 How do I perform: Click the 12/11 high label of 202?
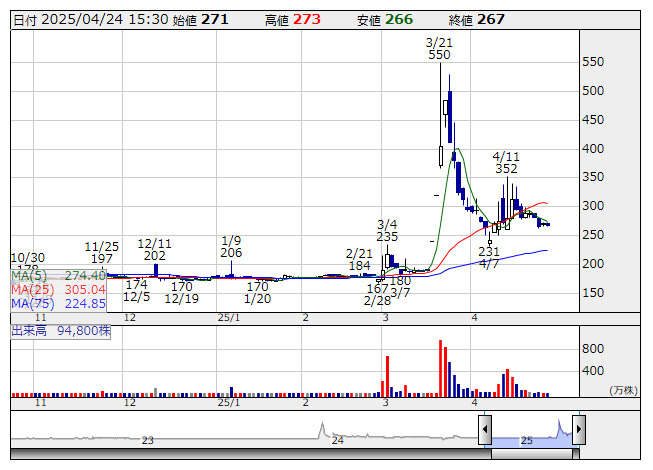tap(154, 249)
